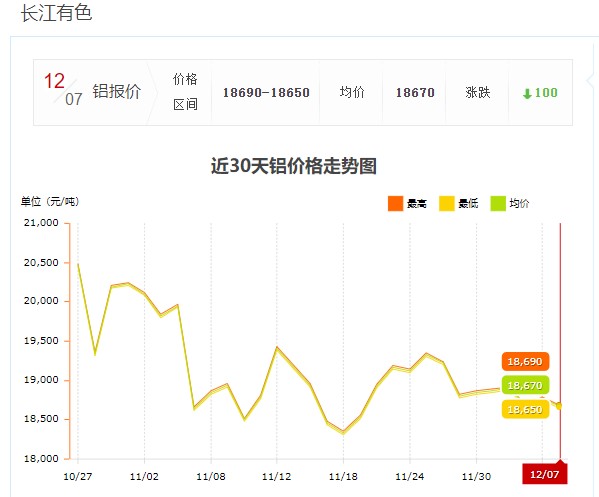
Task: Click the orange 18,690 tooltip label
Action: click(x=525, y=361)
